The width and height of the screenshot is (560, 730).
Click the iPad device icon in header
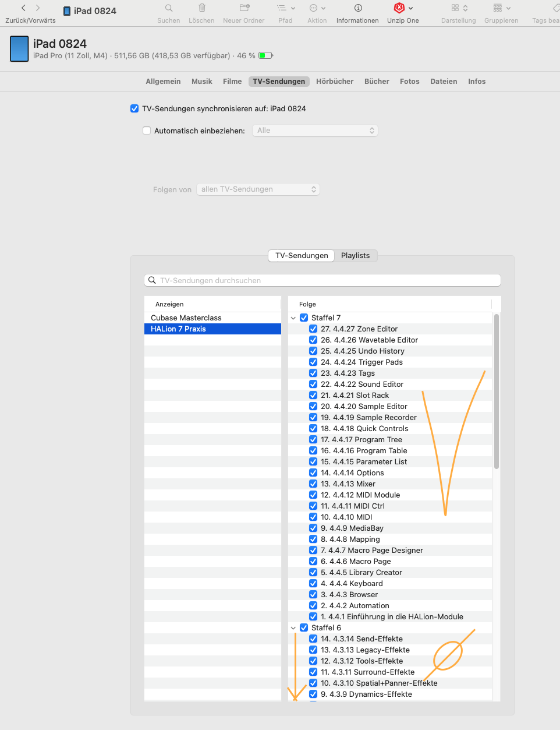pyautogui.click(x=19, y=49)
